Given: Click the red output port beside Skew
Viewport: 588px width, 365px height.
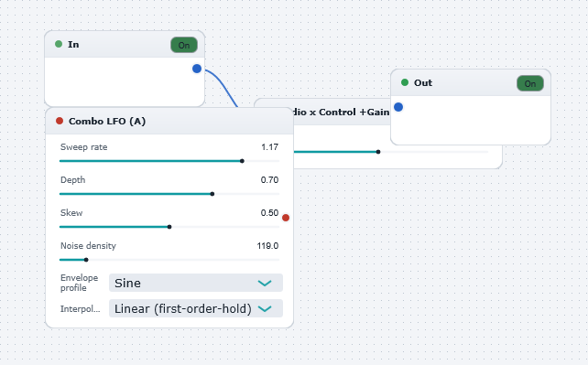Looking at the screenshot, I should [x=286, y=218].
